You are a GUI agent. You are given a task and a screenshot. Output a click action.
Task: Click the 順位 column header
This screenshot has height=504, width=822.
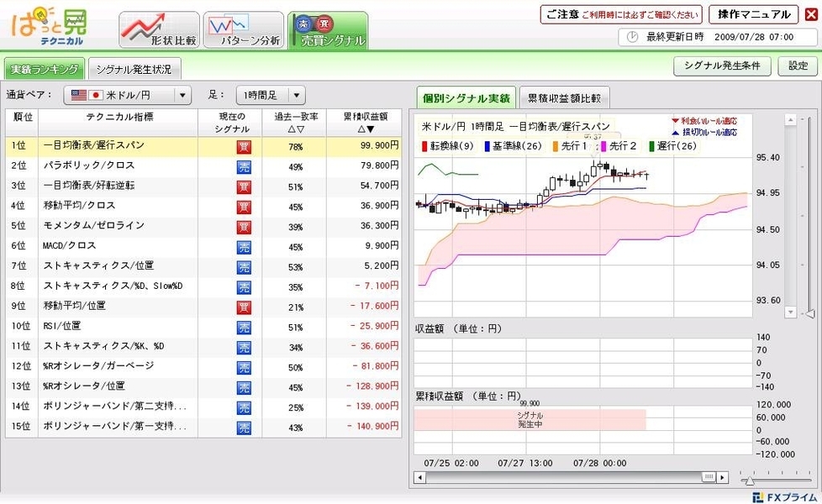coord(22,123)
